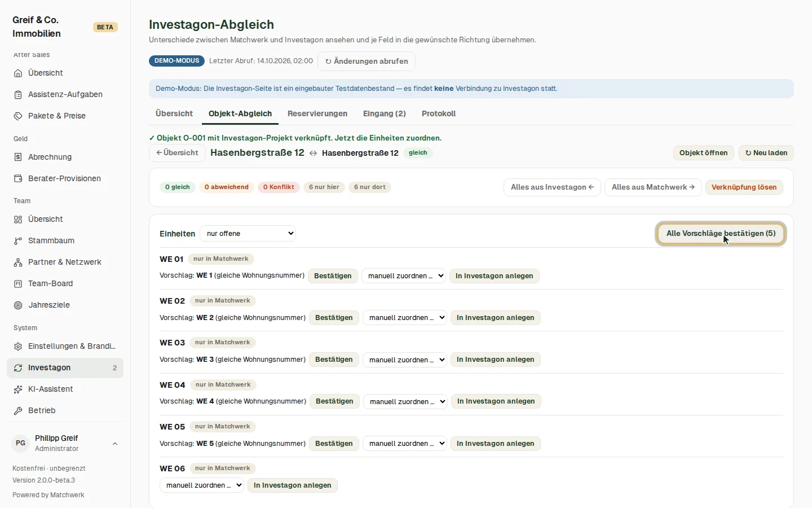The height and width of the screenshot is (508, 812).
Task: Click the DEMO-MODUS badge
Action: [177, 61]
